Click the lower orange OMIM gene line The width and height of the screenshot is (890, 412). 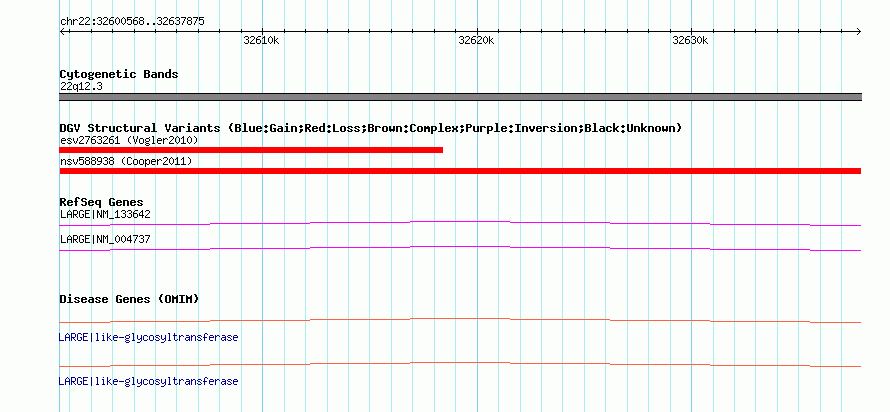click(x=460, y=364)
